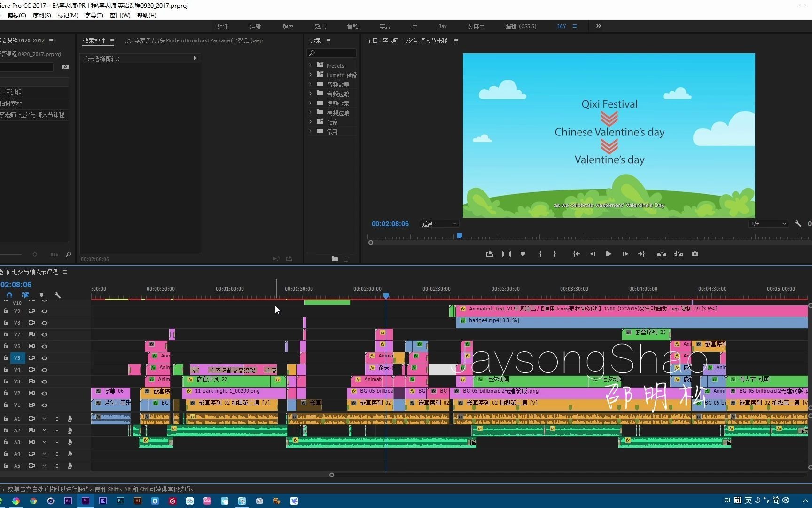Screen dimensions: 812x508
Task: Mark Out point in program monitor
Action: [555, 254]
